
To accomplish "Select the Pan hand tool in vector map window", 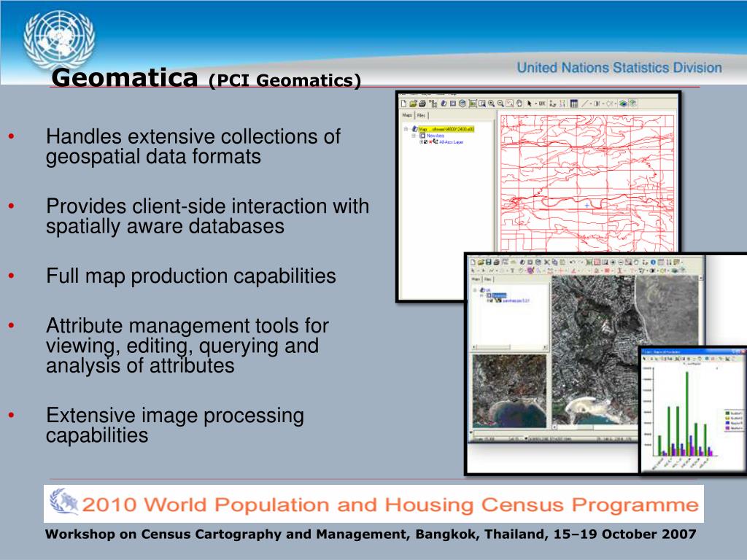I will coord(519,104).
